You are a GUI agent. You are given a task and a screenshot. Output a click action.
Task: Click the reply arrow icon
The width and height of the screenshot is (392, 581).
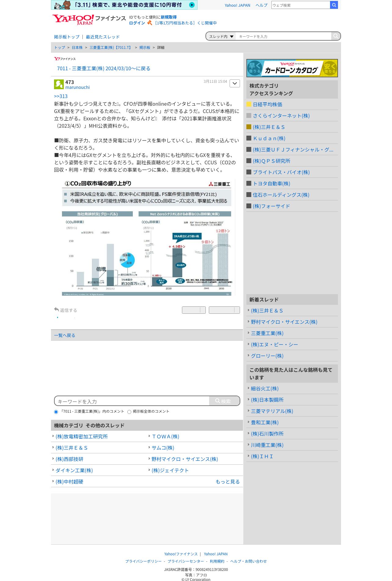56,309
